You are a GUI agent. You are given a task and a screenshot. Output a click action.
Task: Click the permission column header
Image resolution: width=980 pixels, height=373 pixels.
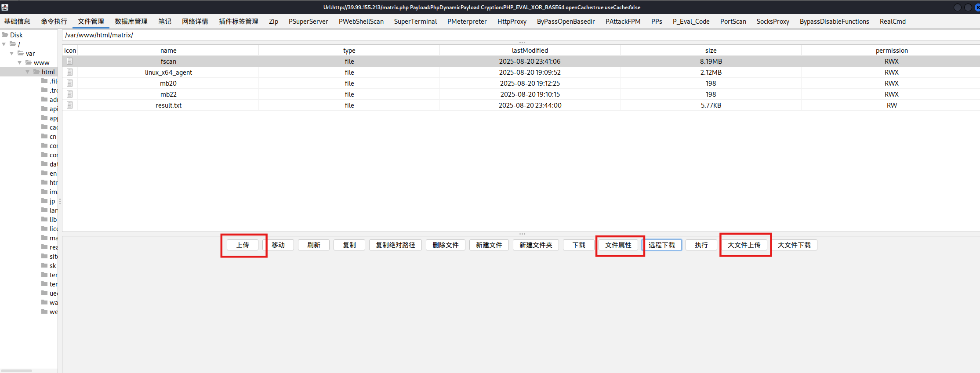891,50
